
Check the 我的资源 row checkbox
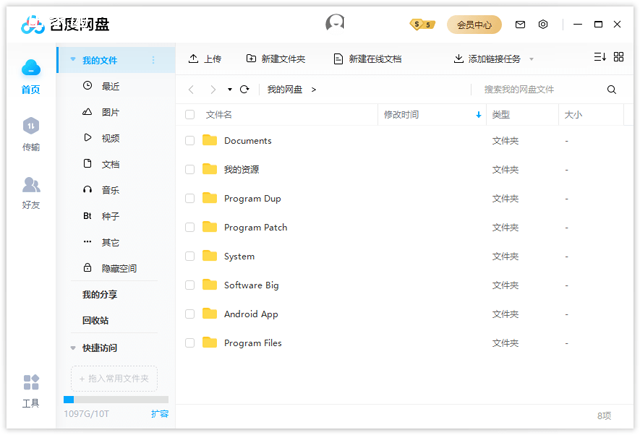[190, 169]
